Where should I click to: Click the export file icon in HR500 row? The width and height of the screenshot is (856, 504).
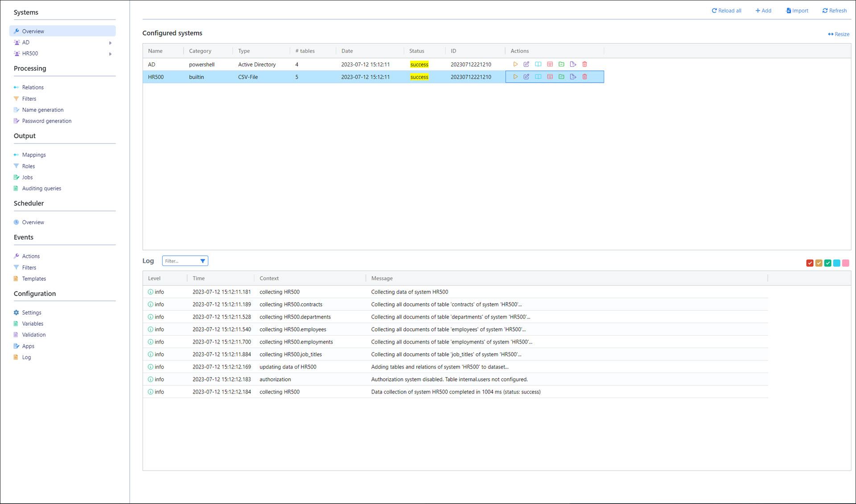[x=573, y=77]
